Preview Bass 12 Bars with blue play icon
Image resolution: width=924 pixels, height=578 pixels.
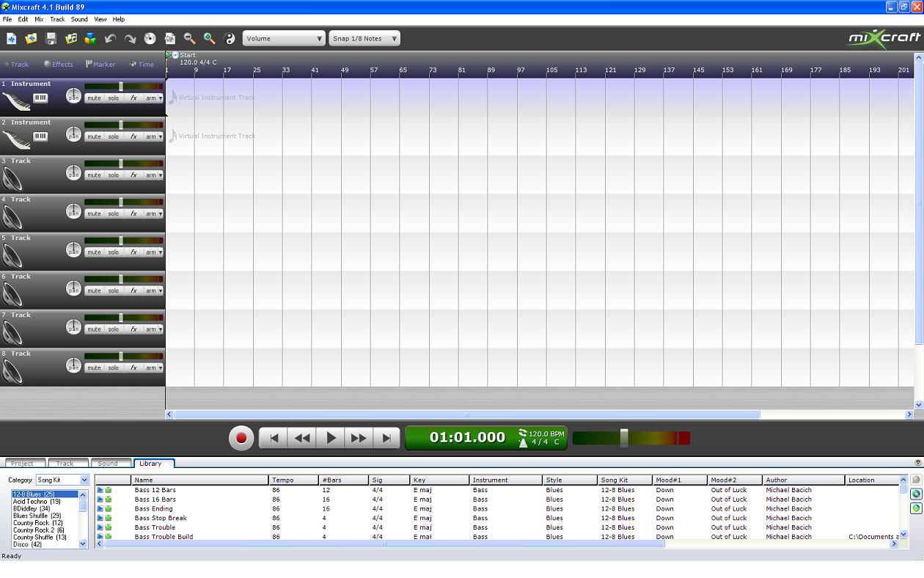[x=100, y=490]
